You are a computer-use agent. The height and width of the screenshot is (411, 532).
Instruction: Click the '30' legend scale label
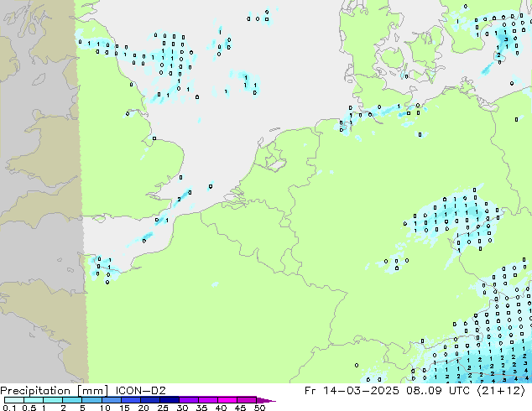[x=182, y=408]
